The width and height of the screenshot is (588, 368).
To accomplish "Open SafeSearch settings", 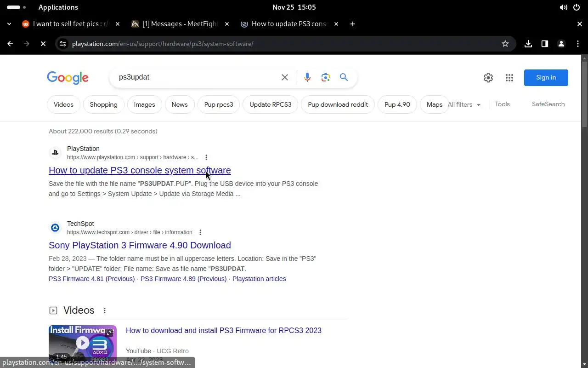I will [548, 104].
